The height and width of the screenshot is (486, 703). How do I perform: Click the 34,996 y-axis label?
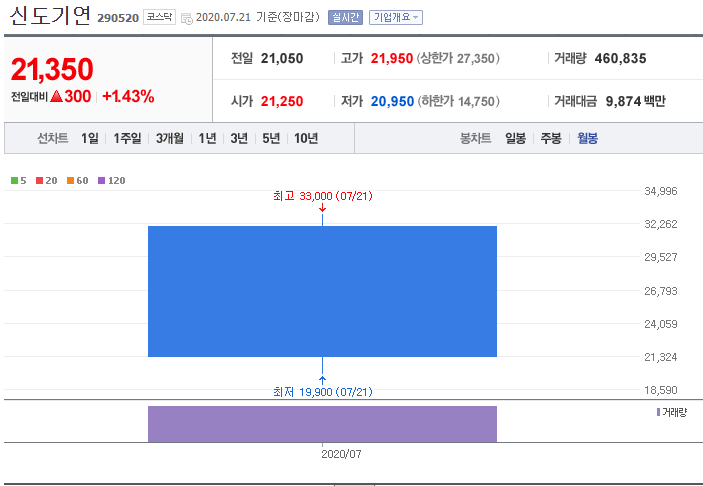tap(660, 191)
